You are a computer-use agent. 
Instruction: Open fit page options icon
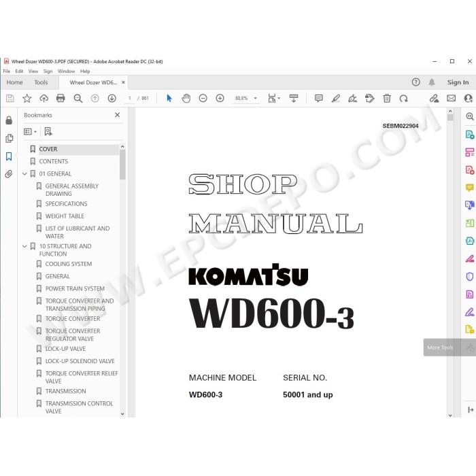click(x=274, y=99)
